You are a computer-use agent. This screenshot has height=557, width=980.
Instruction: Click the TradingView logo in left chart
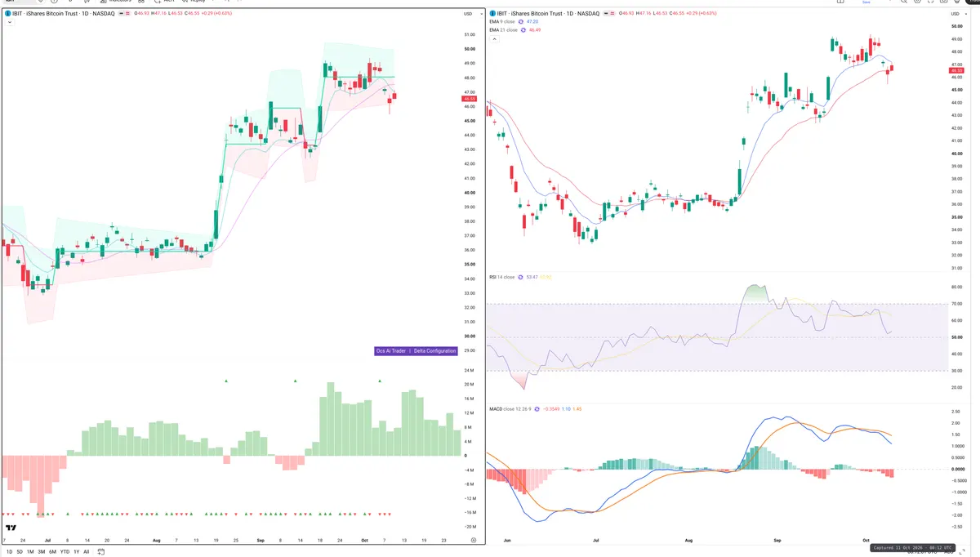[11, 528]
